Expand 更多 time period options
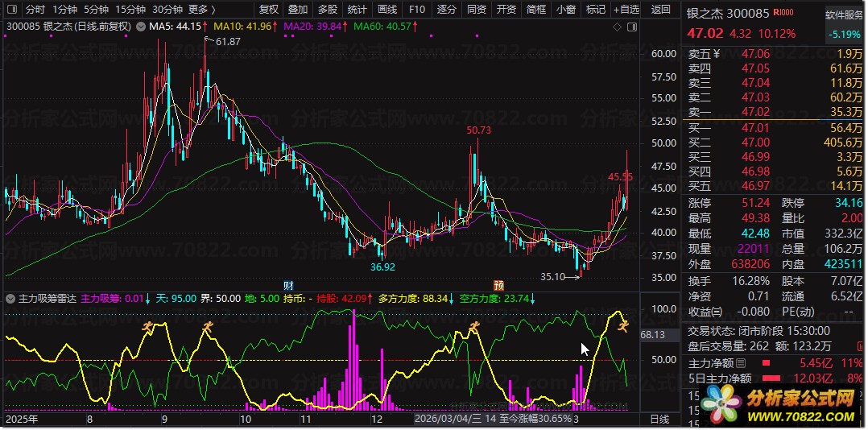868x430 pixels. coord(202,10)
